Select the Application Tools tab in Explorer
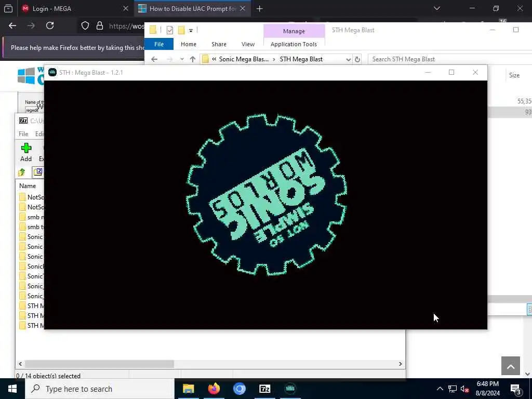The image size is (532, 399). coord(294,44)
